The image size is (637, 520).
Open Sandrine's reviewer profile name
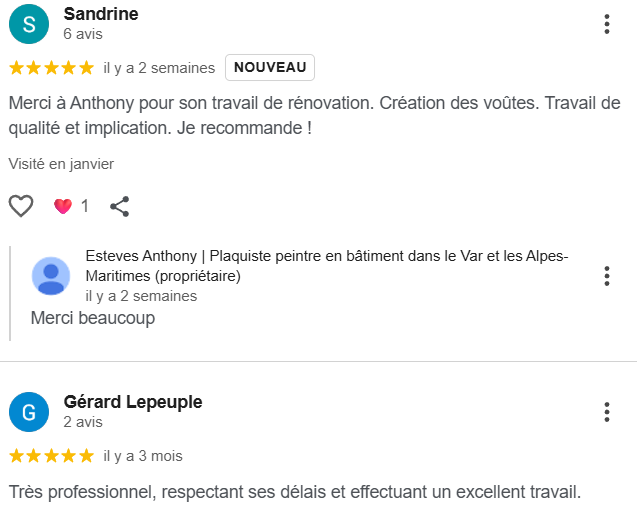(x=101, y=14)
